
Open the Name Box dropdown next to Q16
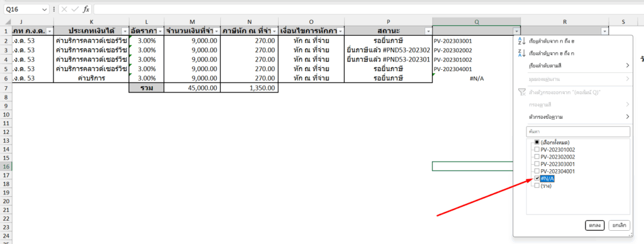[x=45, y=9]
